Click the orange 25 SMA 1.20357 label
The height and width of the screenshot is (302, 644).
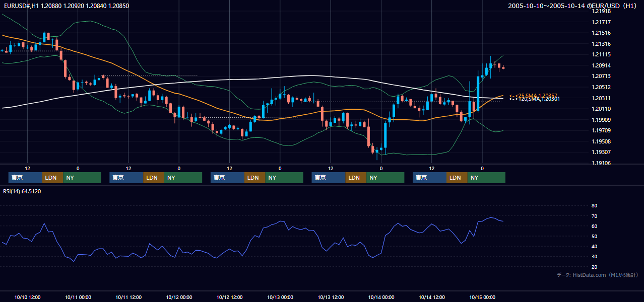point(534,95)
